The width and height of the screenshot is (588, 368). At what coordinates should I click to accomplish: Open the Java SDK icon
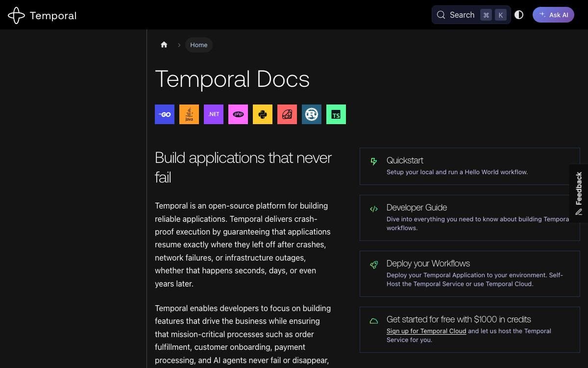tap(189, 114)
